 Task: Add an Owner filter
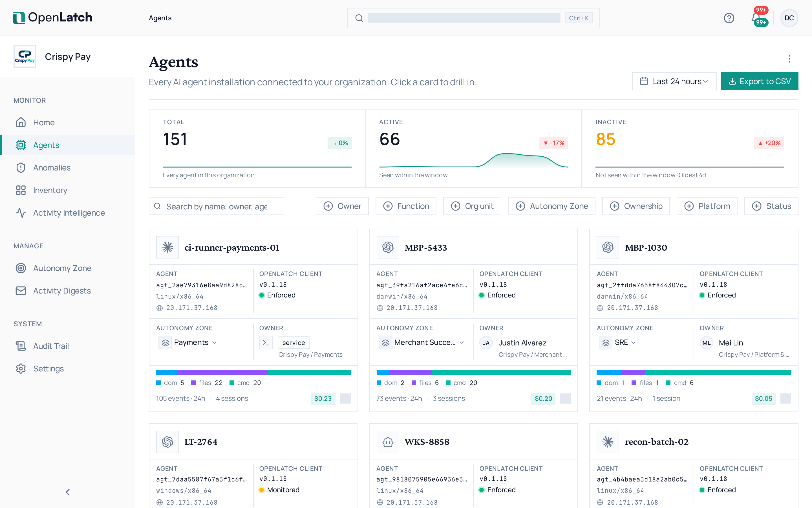coord(342,206)
